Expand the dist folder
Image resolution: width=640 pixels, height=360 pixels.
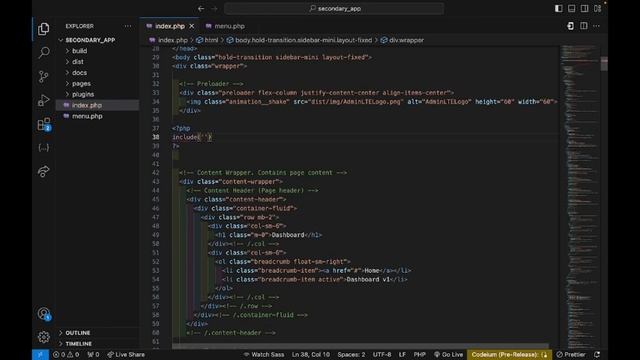78,62
